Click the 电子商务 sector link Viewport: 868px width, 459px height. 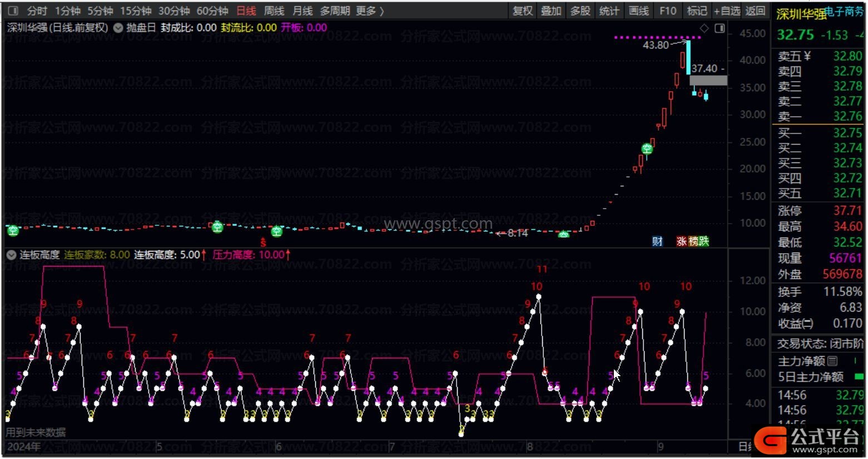844,11
